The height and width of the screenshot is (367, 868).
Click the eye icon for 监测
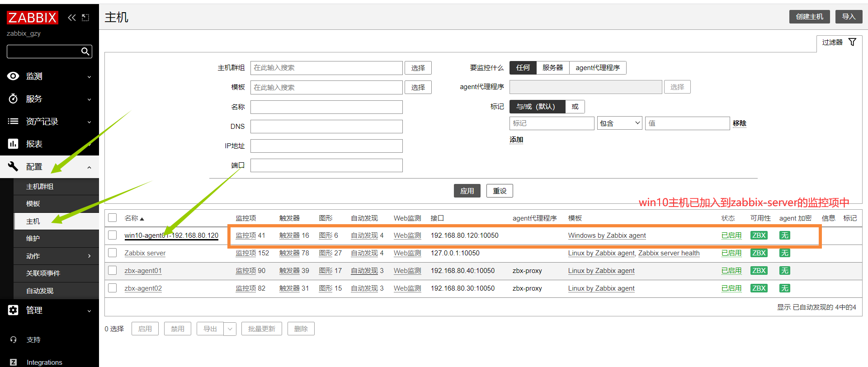[13, 76]
